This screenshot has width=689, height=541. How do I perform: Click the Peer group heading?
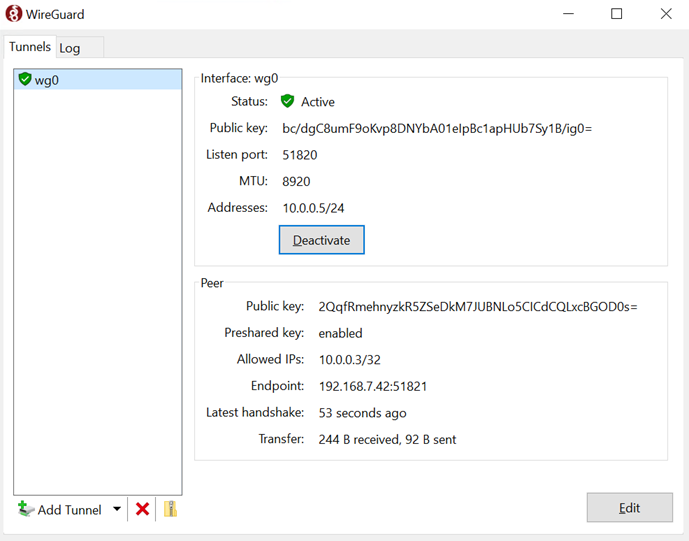pyautogui.click(x=212, y=283)
